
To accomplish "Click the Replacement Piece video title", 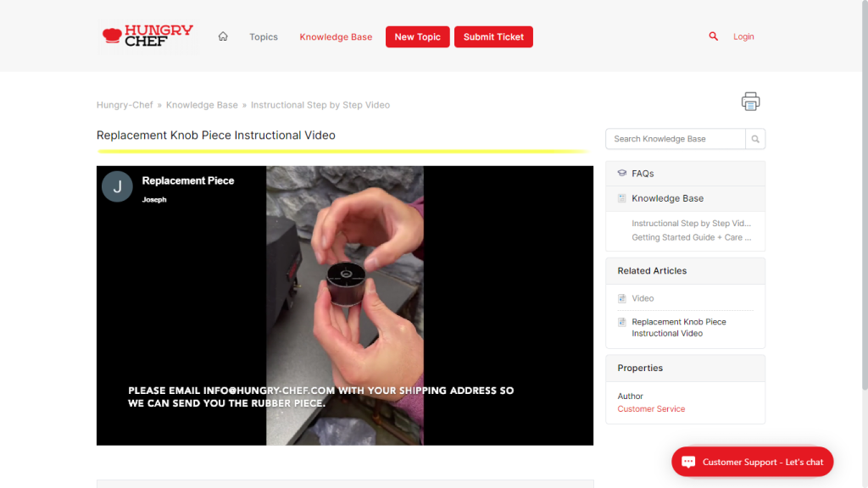I will click(188, 181).
